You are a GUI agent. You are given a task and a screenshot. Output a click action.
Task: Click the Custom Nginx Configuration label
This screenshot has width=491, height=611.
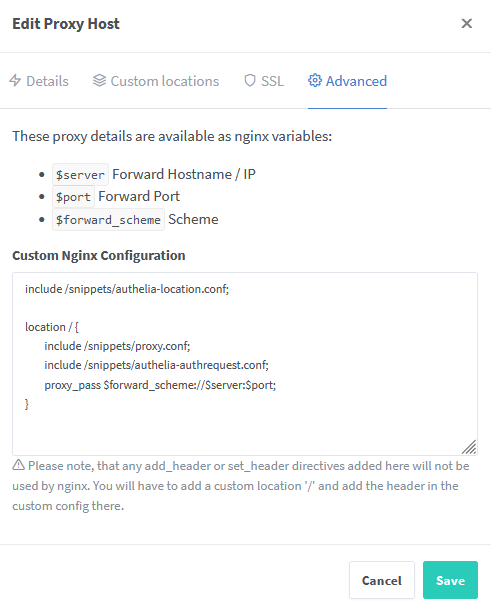[x=99, y=256]
